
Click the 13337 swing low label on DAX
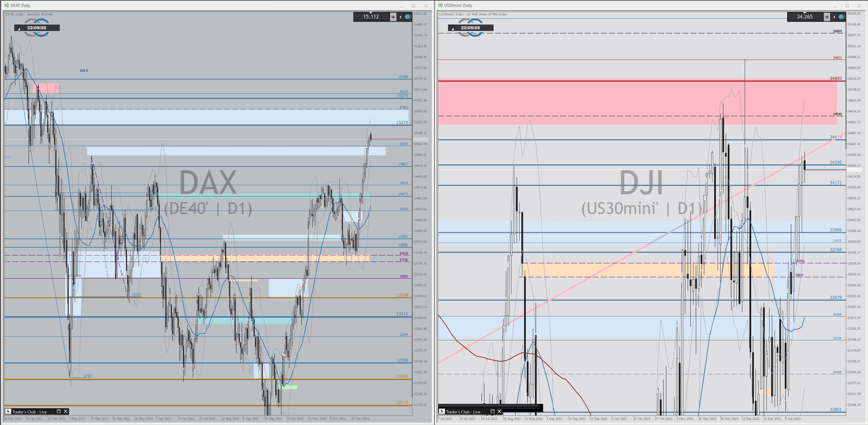(x=136, y=295)
